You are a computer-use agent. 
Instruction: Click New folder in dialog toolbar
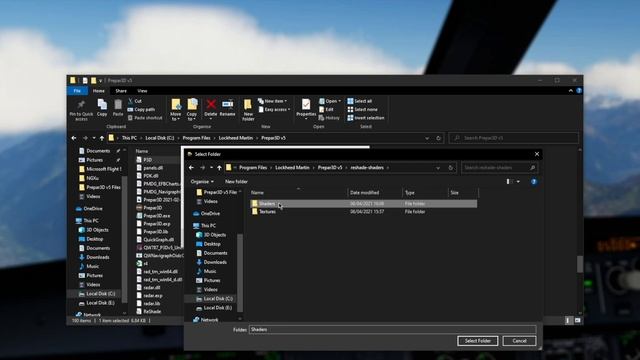(x=236, y=182)
